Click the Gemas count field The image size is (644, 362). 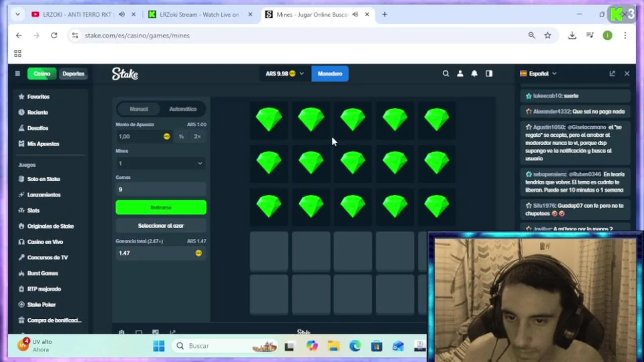(161, 190)
